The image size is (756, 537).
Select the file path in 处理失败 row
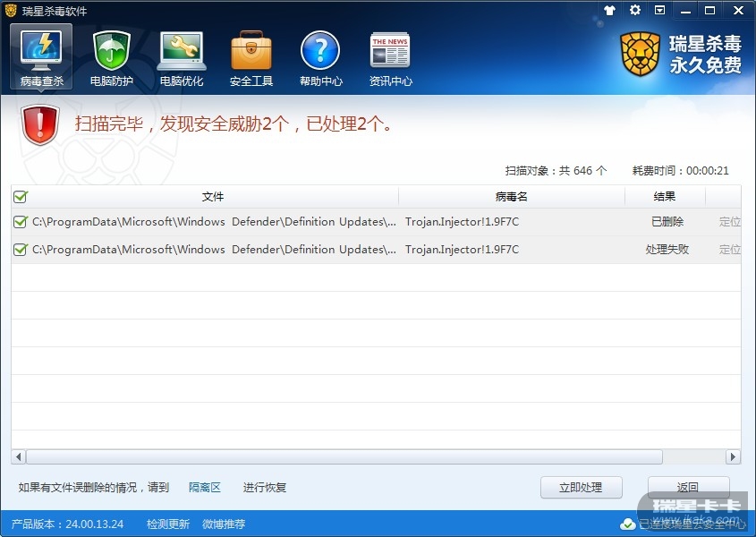(x=214, y=250)
